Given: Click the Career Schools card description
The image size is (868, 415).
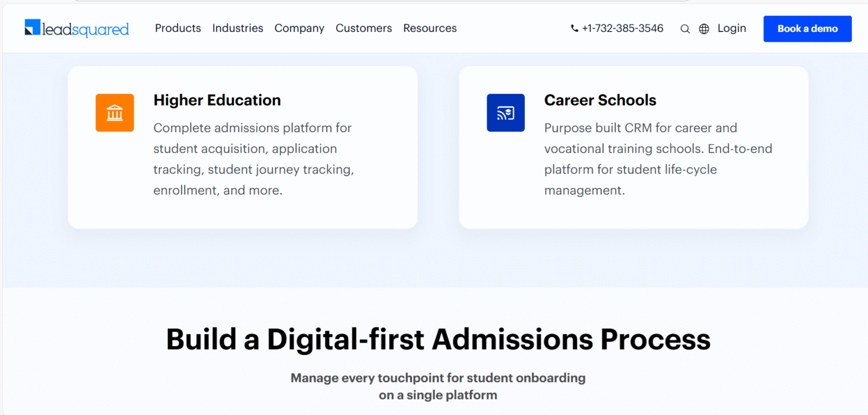Looking at the screenshot, I should pyautogui.click(x=658, y=159).
